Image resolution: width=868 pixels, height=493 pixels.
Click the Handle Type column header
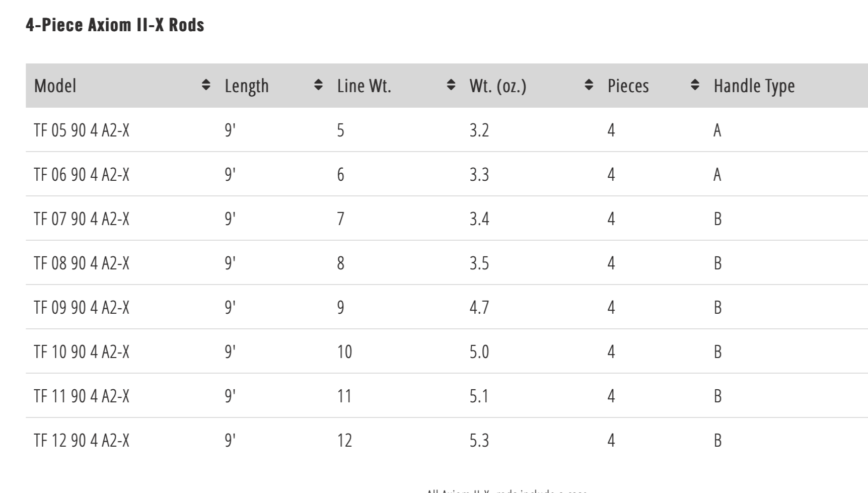(x=754, y=86)
